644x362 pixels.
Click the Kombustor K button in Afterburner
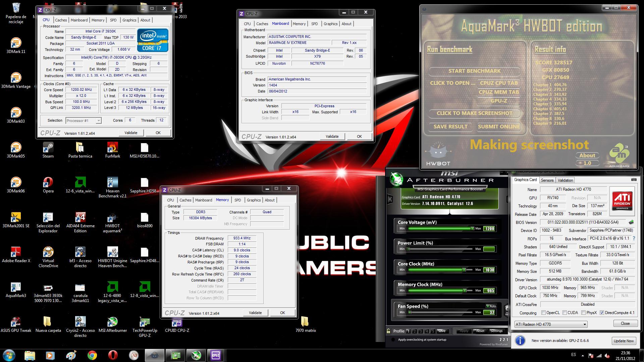click(390, 199)
